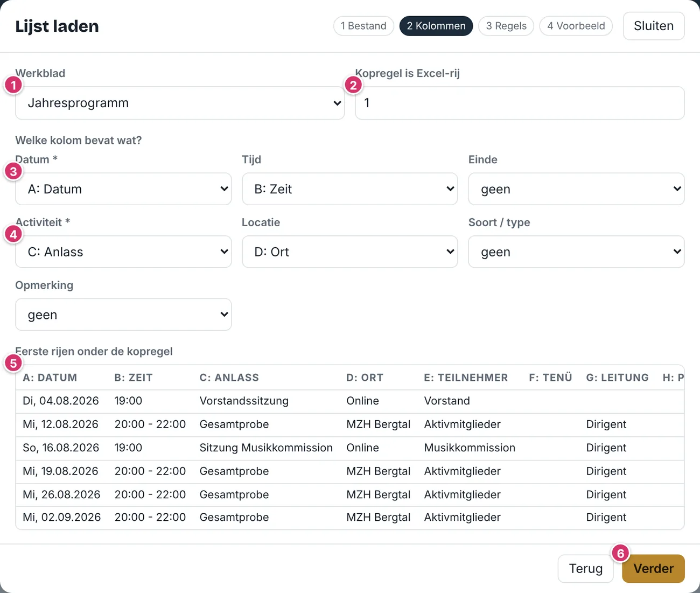This screenshot has height=593, width=700.
Task: Jump to step 4 Voorbeeld
Action: 576,26
